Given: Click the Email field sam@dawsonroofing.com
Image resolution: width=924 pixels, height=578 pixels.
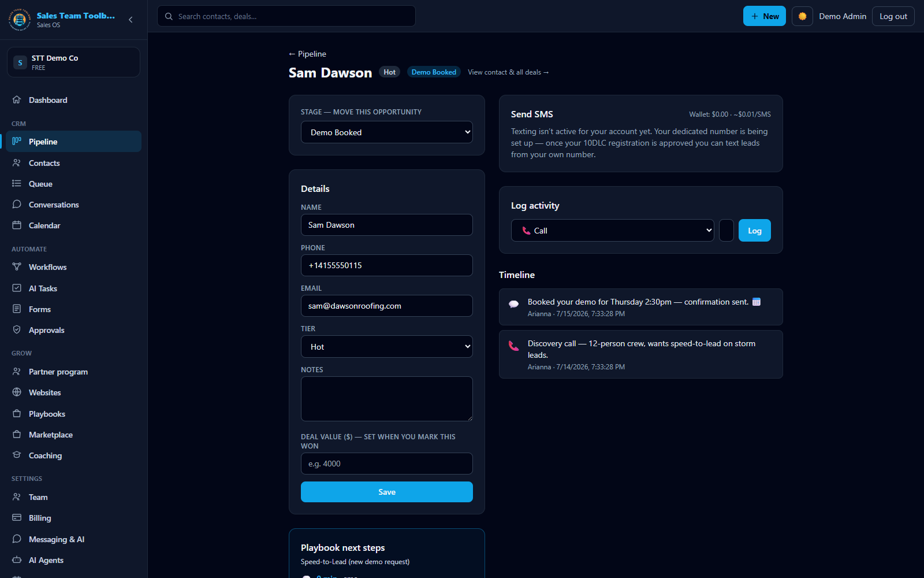Looking at the screenshot, I should point(387,306).
